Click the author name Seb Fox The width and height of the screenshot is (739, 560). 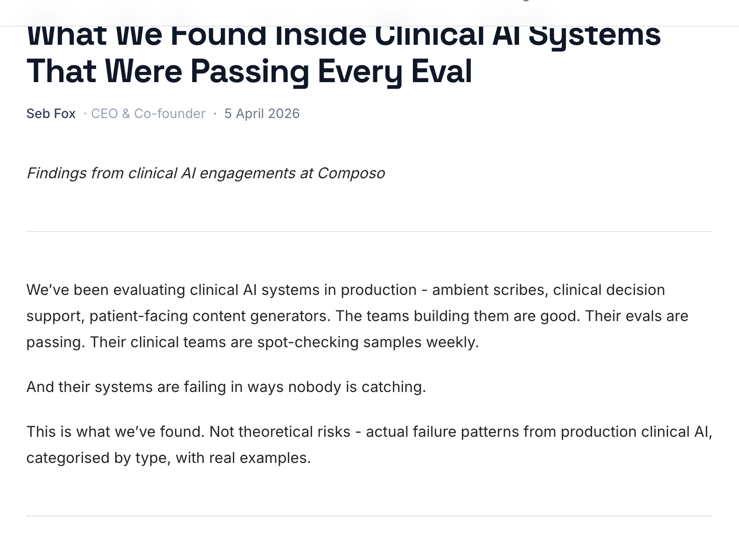pyautogui.click(x=51, y=114)
